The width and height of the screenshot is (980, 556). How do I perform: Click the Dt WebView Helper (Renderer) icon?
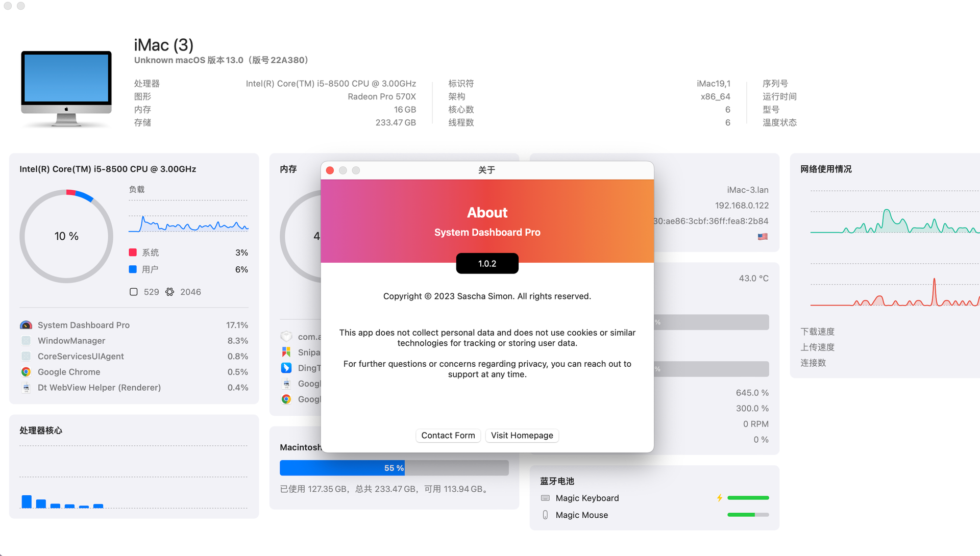(x=26, y=388)
